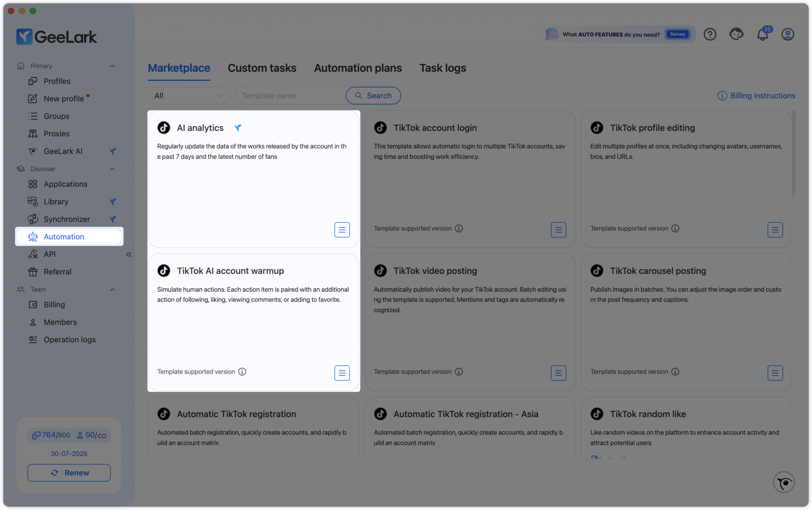
Task: Click the chat bubble icon in AUTO FEATURES banner
Action: click(x=552, y=34)
